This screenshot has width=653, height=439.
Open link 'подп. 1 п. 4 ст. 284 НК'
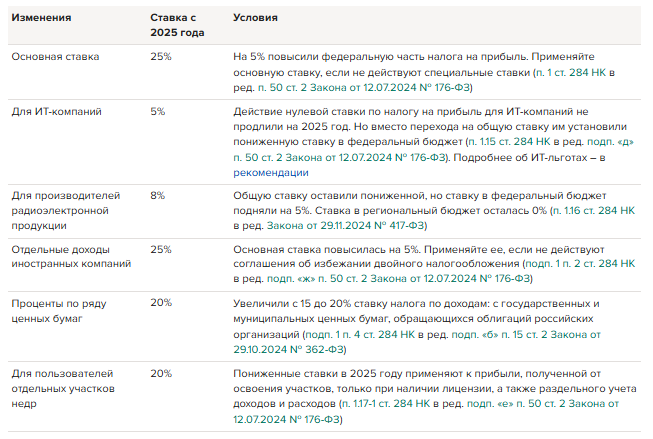click(x=360, y=334)
